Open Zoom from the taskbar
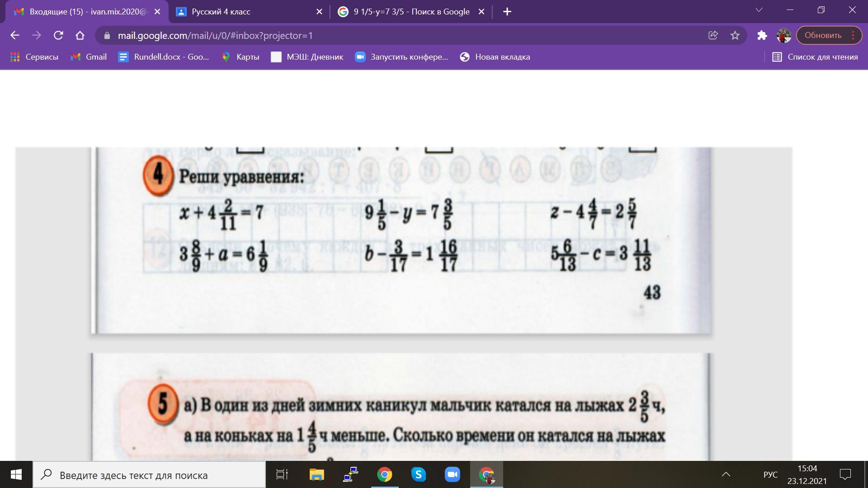868x488 pixels. [452, 474]
